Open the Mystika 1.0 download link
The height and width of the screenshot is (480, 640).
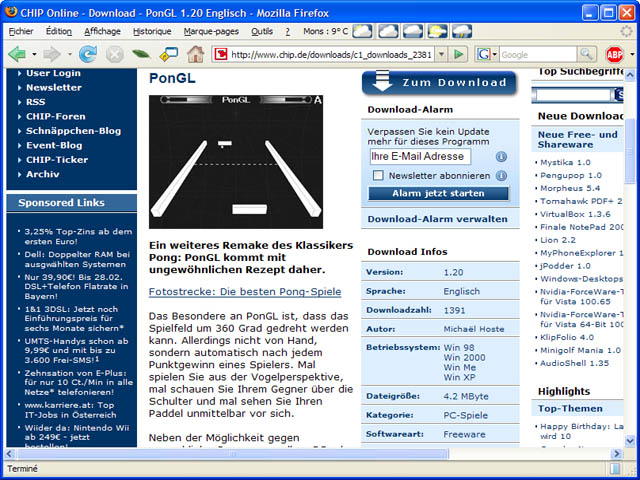click(565, 162)
